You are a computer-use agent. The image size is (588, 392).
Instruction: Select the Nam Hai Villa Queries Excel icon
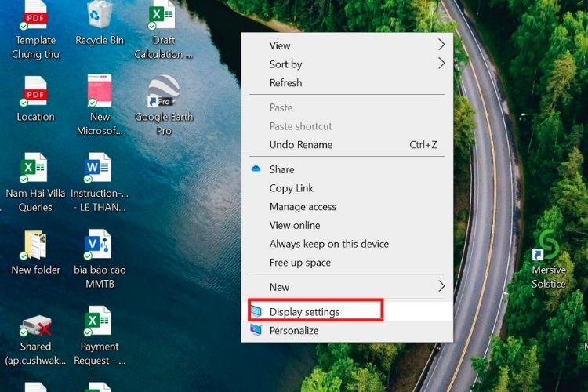pos(34,168)
